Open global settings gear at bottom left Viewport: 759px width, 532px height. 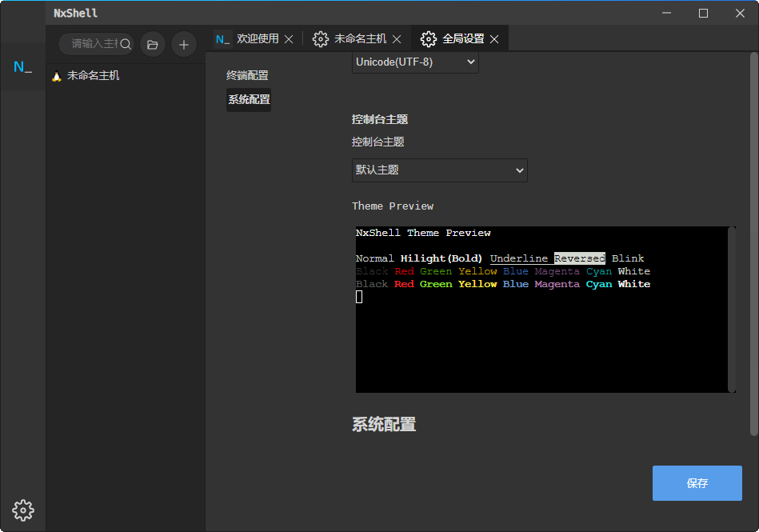click(x=22, y=510)
